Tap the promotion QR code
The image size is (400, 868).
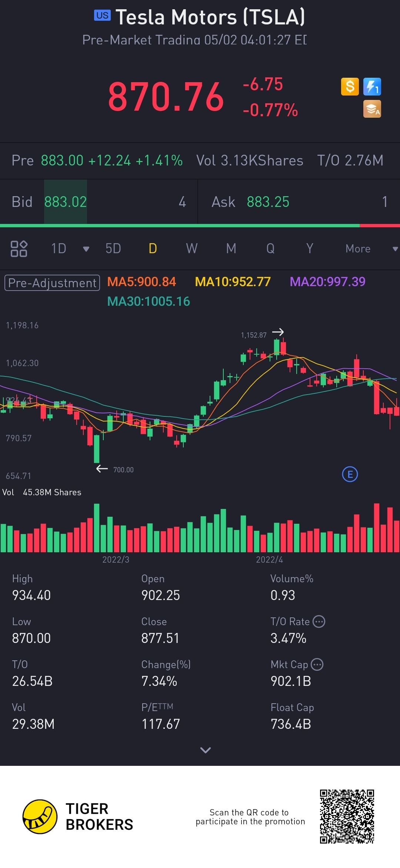coord(347,817)
